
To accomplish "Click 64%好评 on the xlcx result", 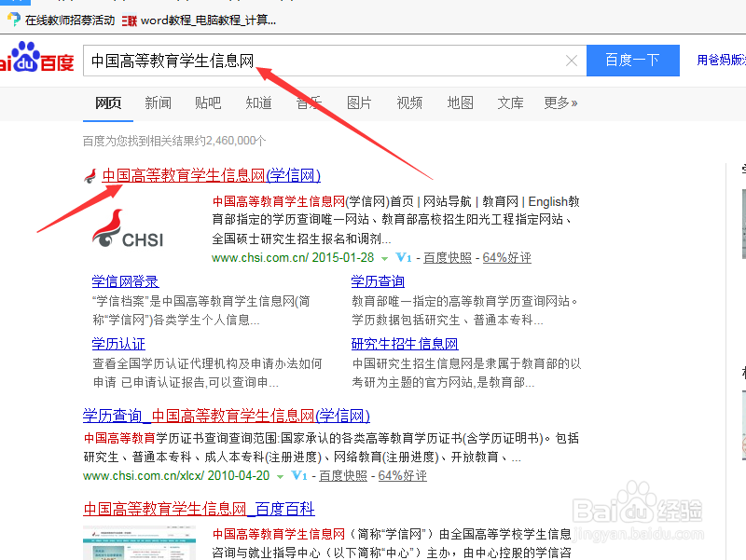I will [x=403, y=476].
